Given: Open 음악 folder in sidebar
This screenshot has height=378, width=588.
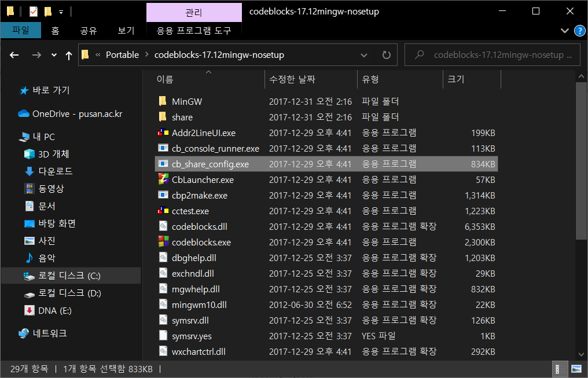Looking at the screenshot, I should (40, 258).
